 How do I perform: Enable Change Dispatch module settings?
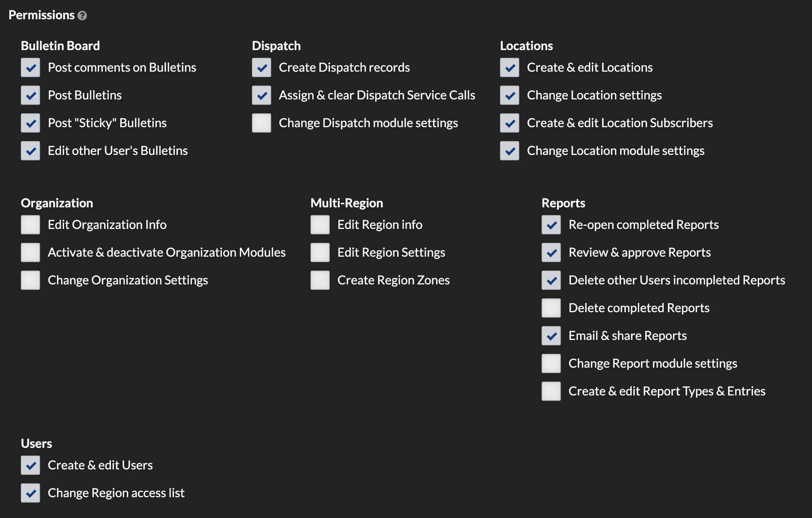pyautogui.click(x=262, y=123)
